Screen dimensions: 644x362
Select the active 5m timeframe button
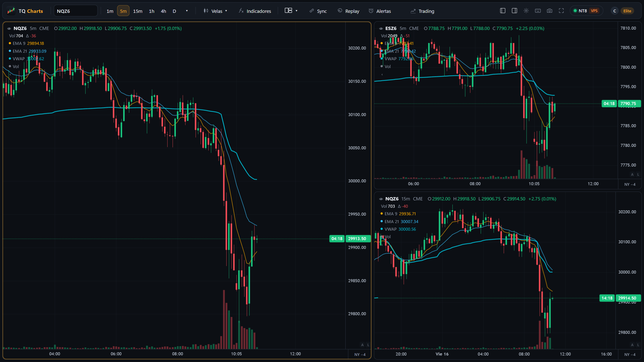pos(123,11)
